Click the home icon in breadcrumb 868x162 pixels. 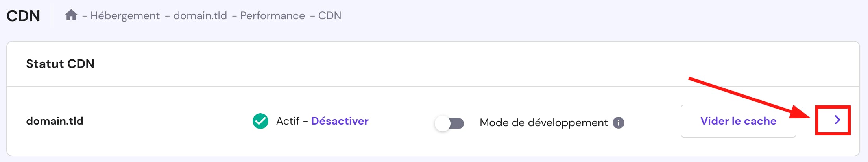point(71,15)
